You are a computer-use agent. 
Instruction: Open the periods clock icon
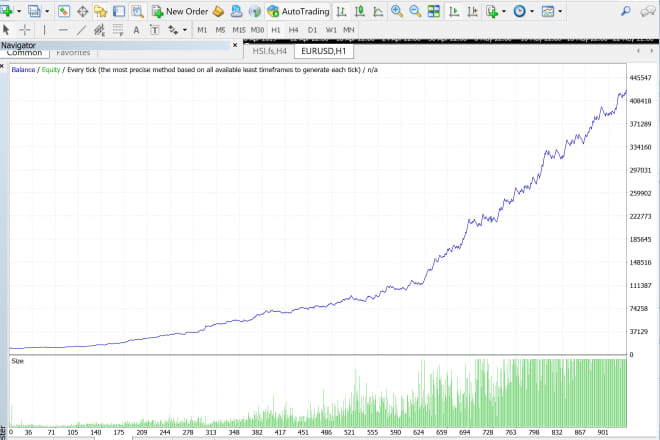(x=519, y=11)
